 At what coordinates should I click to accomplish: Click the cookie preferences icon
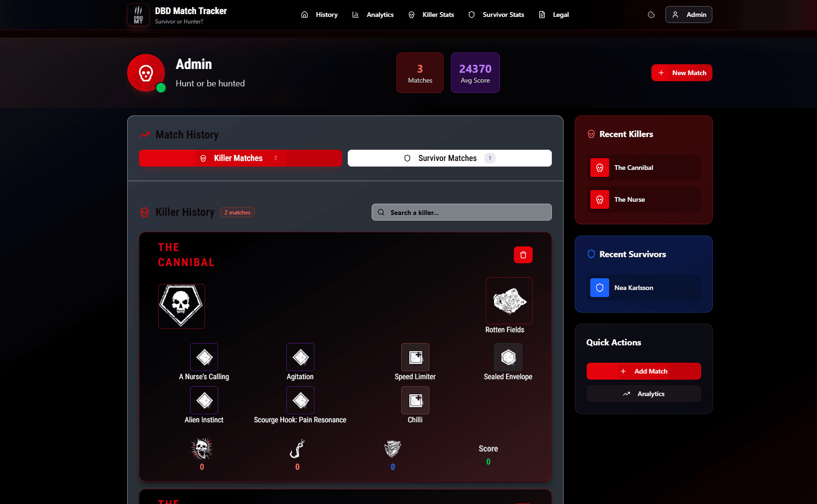click(651, 15)
